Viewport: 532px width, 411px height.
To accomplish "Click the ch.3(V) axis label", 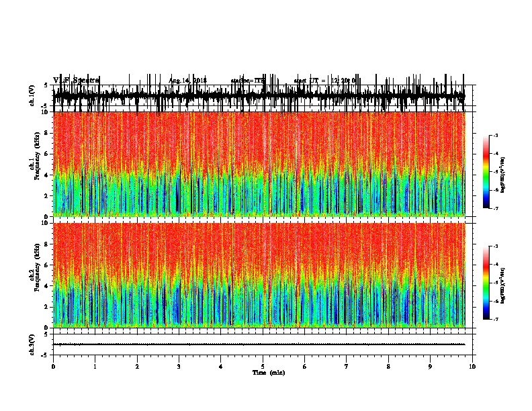I will pyautogui.click(x=32, y=345).
